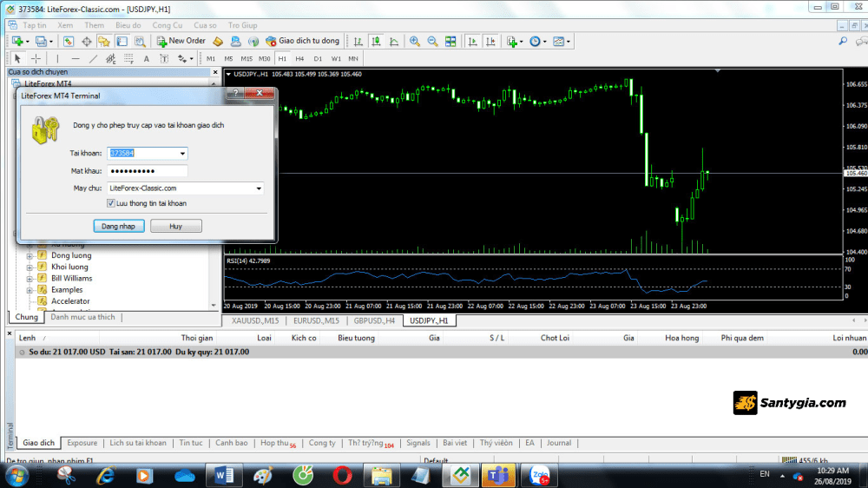868x488 pixels.
Task: Open the 'Tin tuc' terminal tab
Action: 191,443
